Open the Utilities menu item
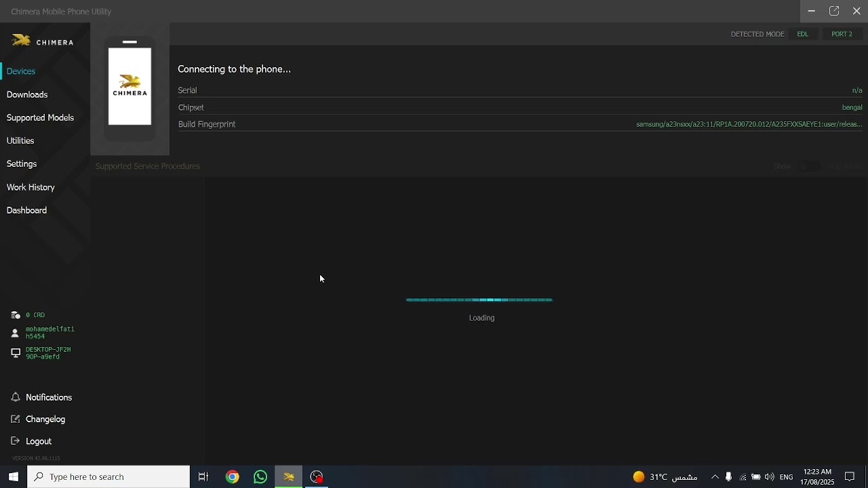The width and height of the screenshot is (868, 488). click(x=20, y=141)
